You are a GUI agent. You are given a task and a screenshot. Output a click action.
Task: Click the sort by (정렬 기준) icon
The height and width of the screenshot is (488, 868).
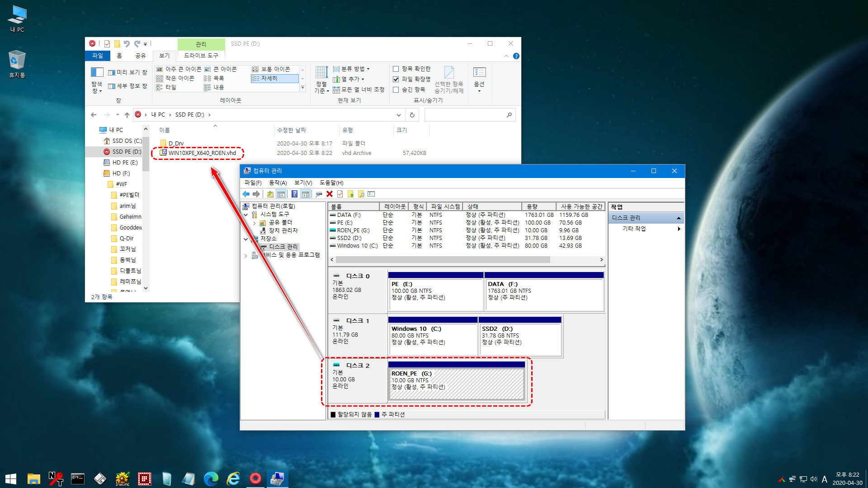pos(321,80)
